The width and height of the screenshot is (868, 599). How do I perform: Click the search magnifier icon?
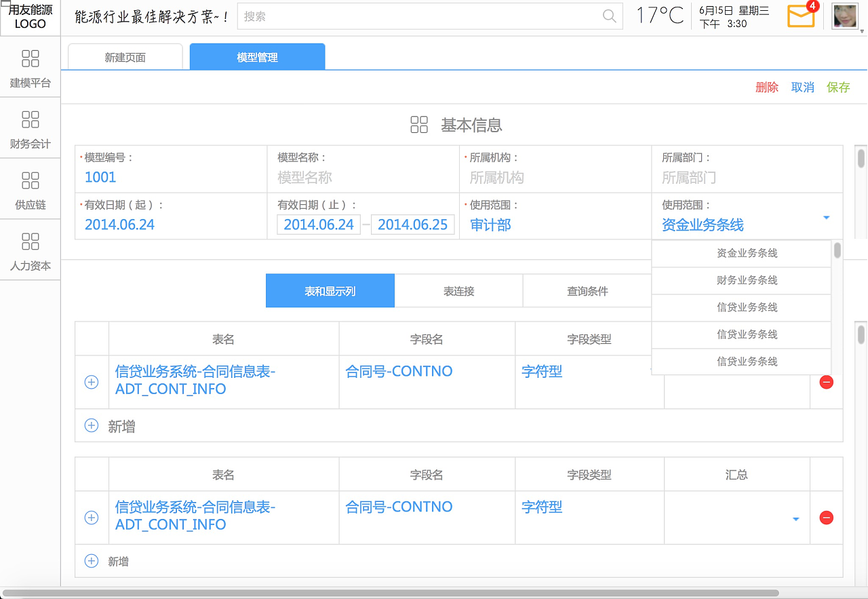point(608,16)
